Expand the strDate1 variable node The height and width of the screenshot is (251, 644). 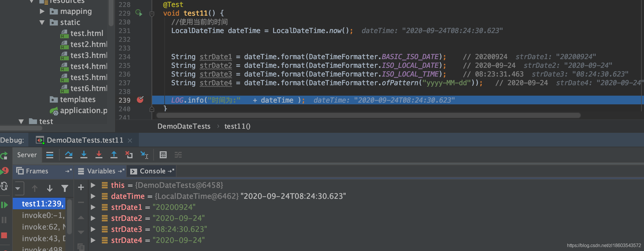(x=93, y=207)
